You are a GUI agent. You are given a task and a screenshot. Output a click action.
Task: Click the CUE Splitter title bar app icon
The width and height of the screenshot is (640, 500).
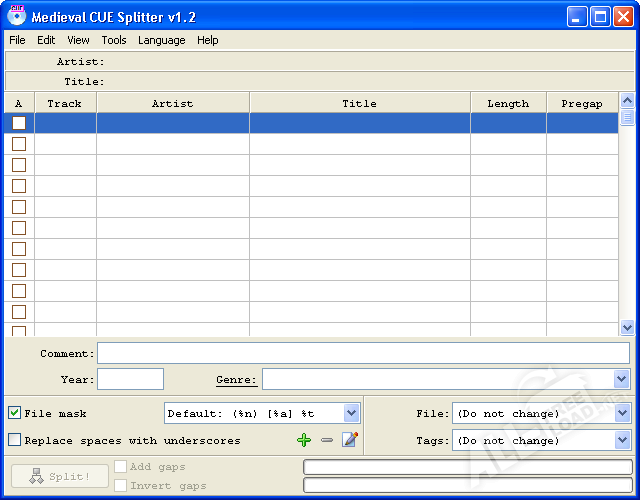click(15, 16)
